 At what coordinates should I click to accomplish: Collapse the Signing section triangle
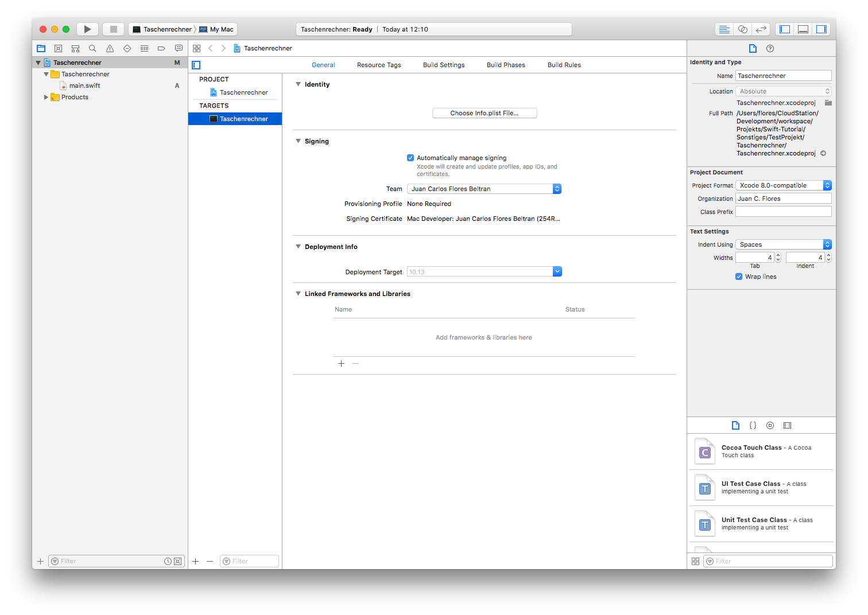click(x=298, y=141)
